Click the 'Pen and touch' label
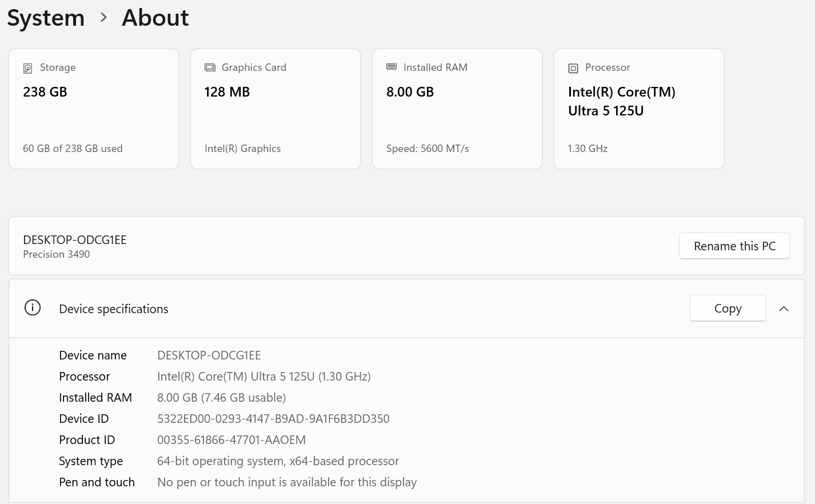 [97, 482]
